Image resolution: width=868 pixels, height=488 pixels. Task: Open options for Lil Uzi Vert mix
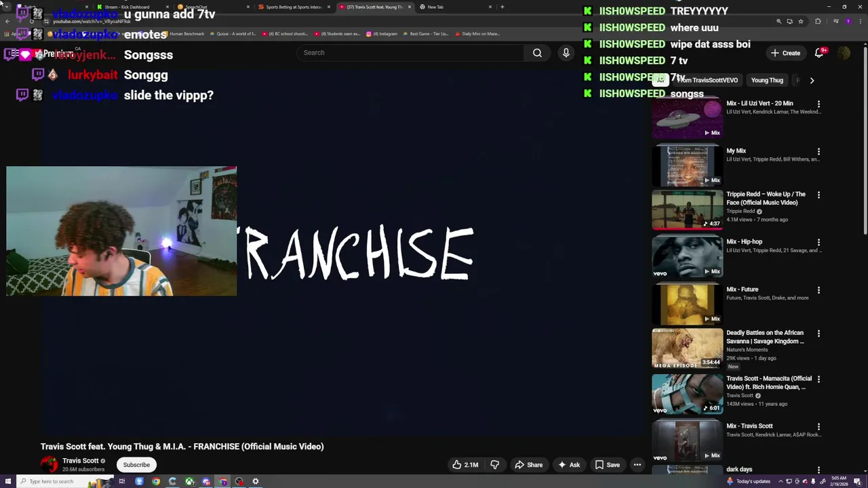click(x=818, y=104)
